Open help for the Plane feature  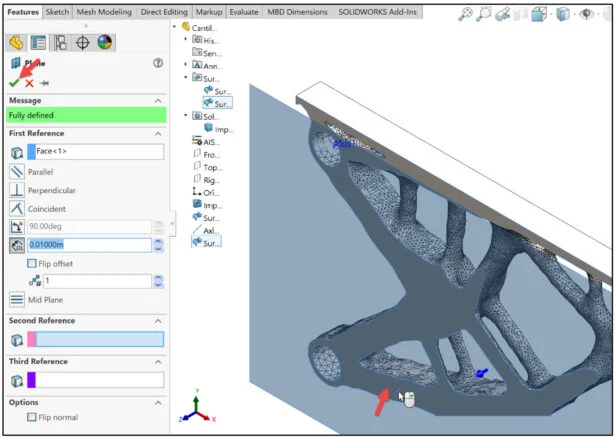158,63
